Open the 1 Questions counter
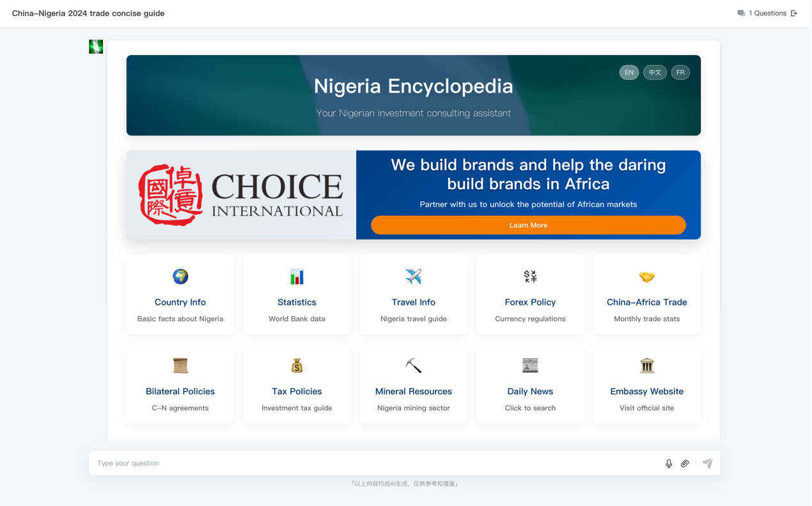812x506 pixels. click(x=762, y=13)
